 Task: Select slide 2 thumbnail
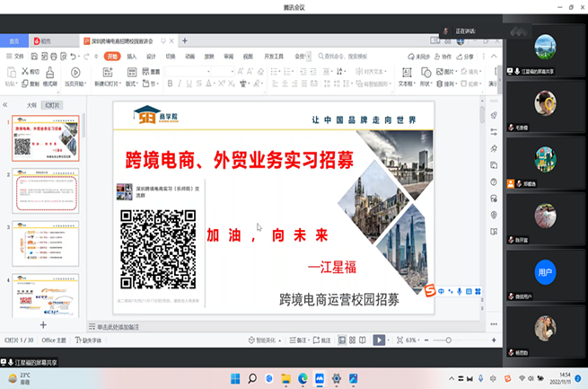46,191
